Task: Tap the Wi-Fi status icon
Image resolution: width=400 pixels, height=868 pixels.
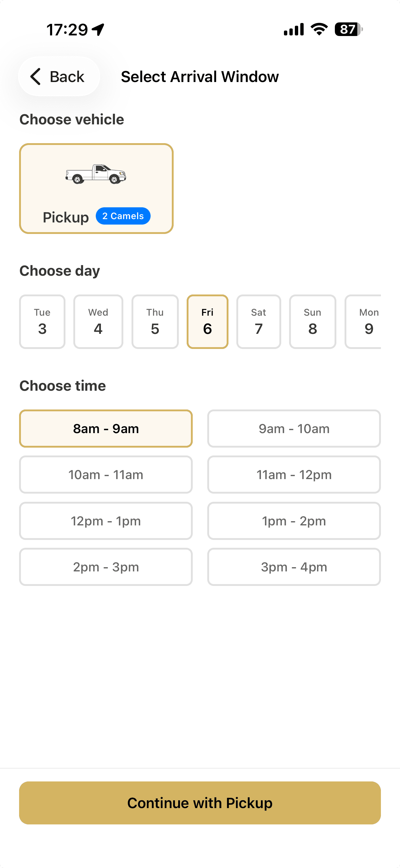Action: 319,29
